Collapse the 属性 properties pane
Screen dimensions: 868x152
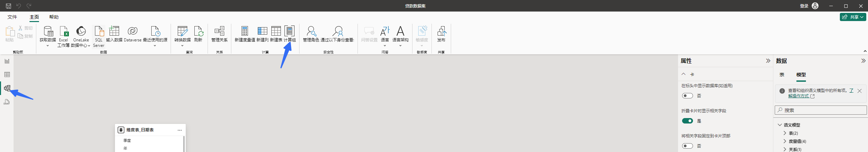tap(768, 61)
